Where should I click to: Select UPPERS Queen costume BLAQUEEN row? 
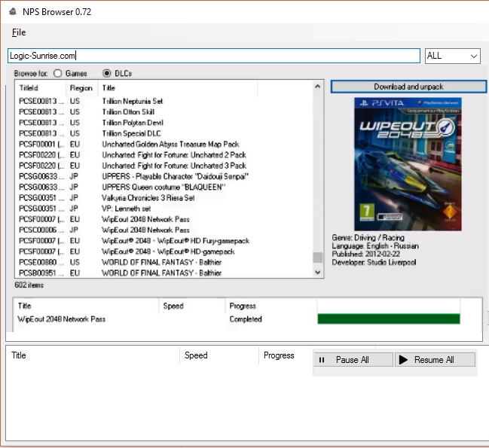point(164,187)
